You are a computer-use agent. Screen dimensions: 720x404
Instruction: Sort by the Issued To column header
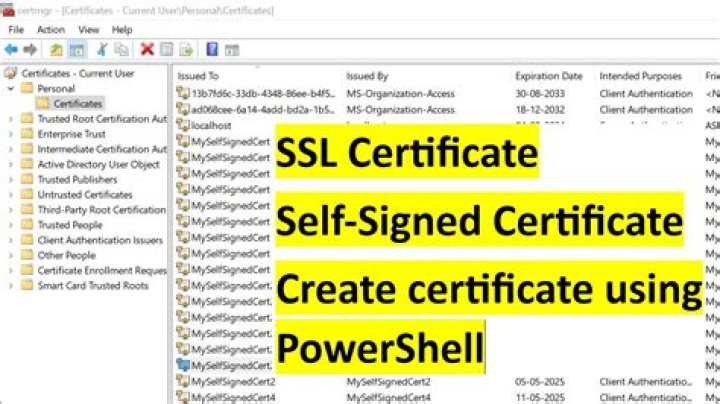tap(198, 76)
